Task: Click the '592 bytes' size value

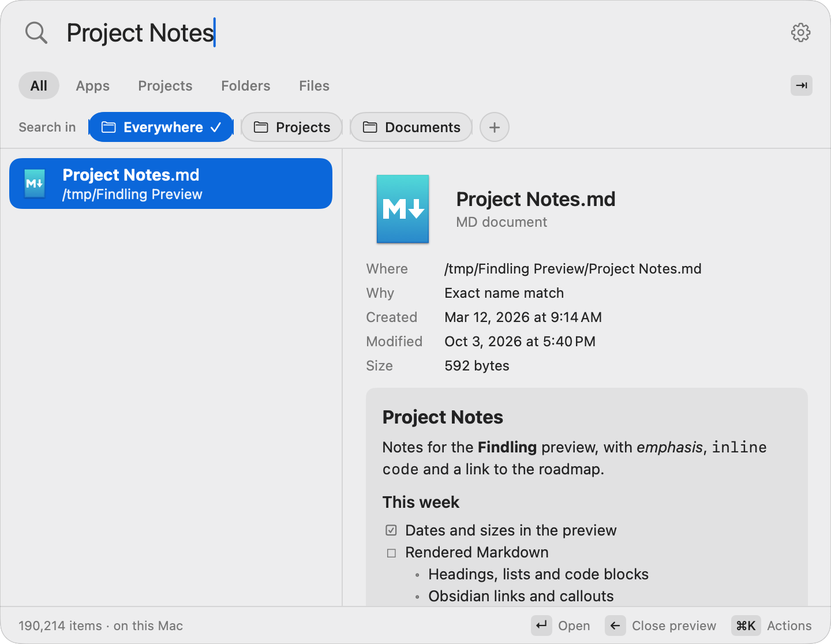Action: click(477, 366)
